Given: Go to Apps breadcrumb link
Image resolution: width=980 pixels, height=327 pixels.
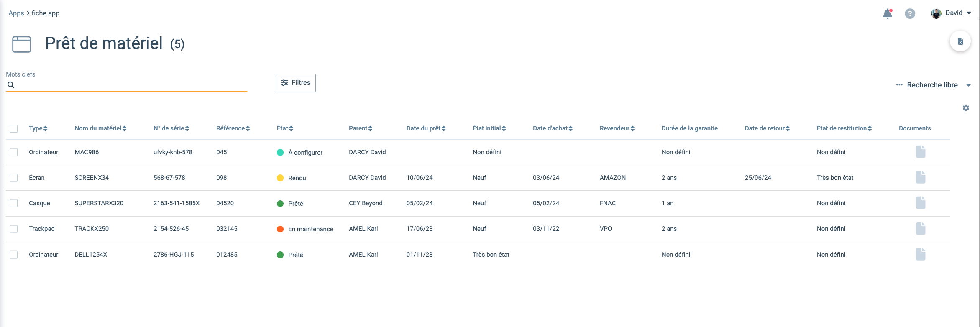Looking at the screenshot, I should (16, 13).
